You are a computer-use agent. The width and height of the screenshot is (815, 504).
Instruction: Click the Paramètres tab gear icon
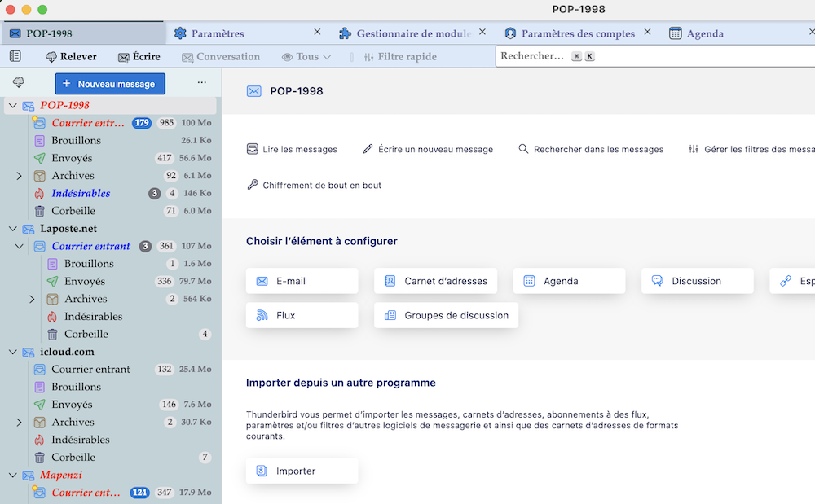[180, 33]
